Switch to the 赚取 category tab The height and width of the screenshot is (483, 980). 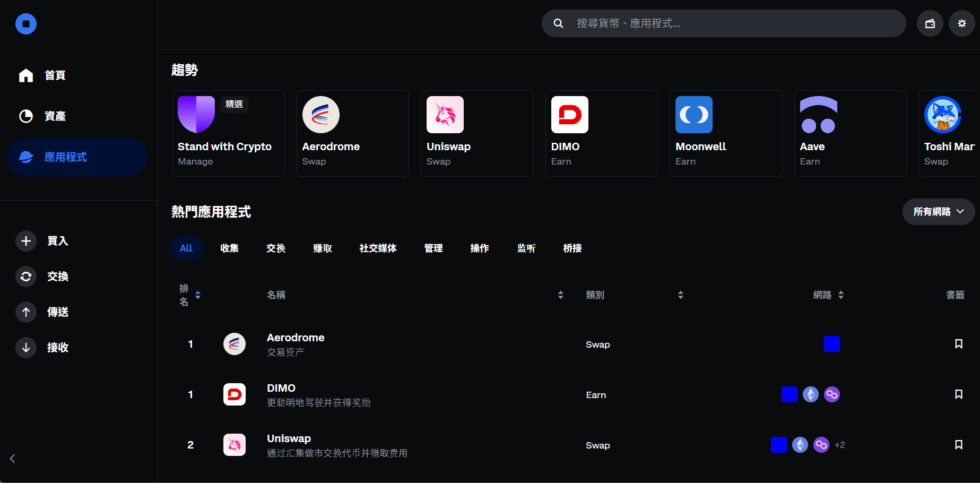[323, 248]
